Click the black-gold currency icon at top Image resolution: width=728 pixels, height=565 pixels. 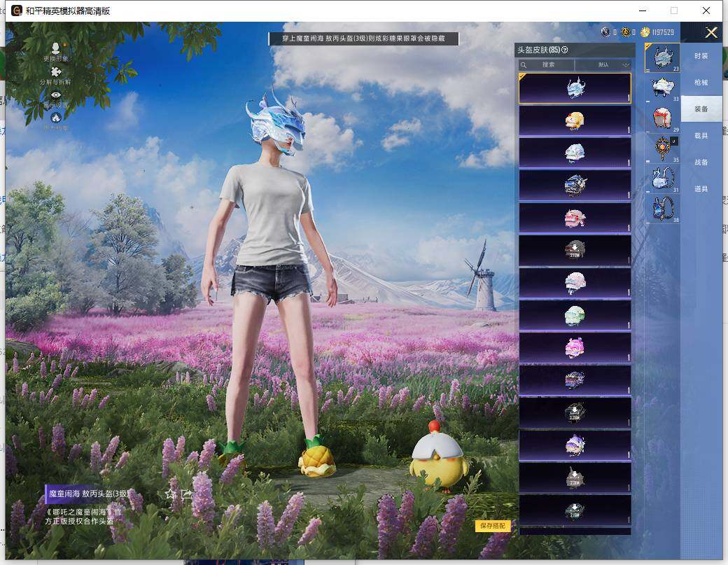pos(625,32)
